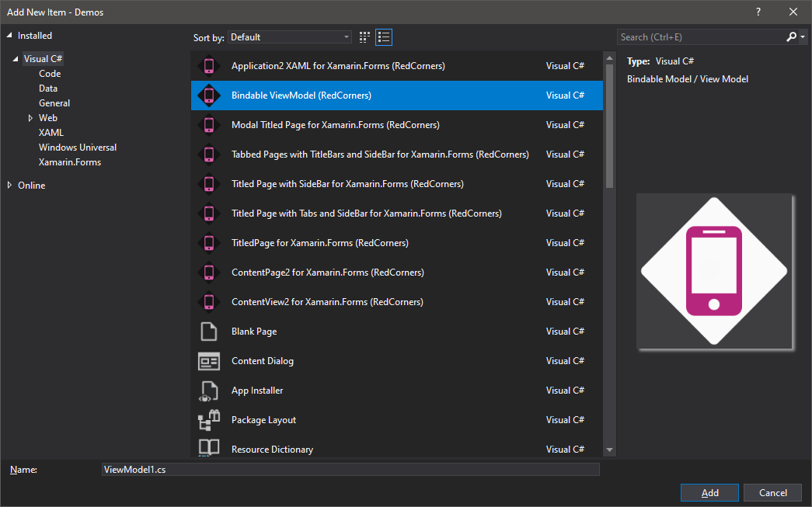This screenshot has height=507, width=812.
Task: Click the large template preview thumbnail
Action: click(x=714, y=271)
